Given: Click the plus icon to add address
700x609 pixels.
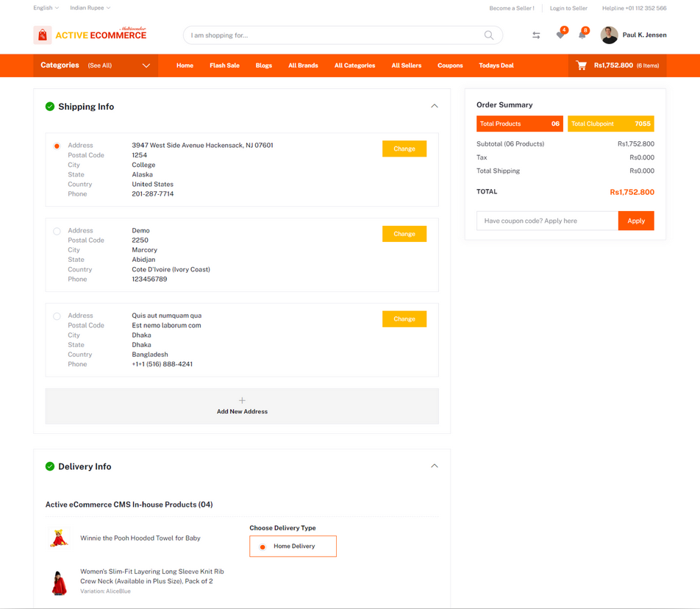Looking at the screenshot, I should [x=242, y=401].
